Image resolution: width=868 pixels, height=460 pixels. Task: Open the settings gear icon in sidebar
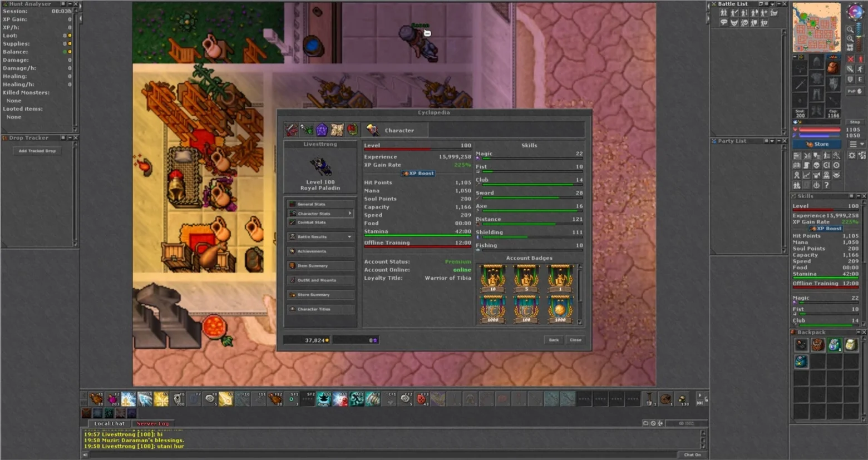(852, 156)
